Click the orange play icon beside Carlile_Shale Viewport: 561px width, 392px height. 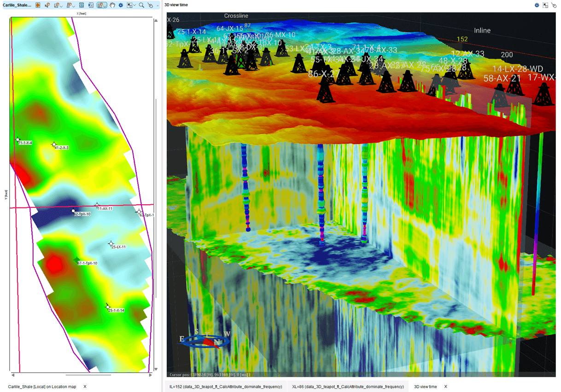pyautogui.click(x=38, y=5)
